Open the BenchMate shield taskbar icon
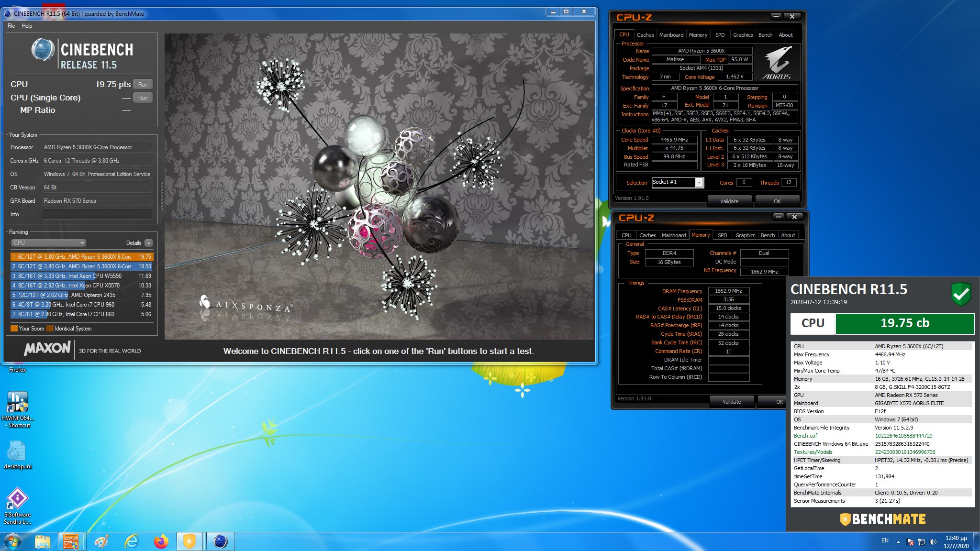Image resolution: width=980 pixels, height=551 pixels. pyautogui.click(x=190, y=541)
